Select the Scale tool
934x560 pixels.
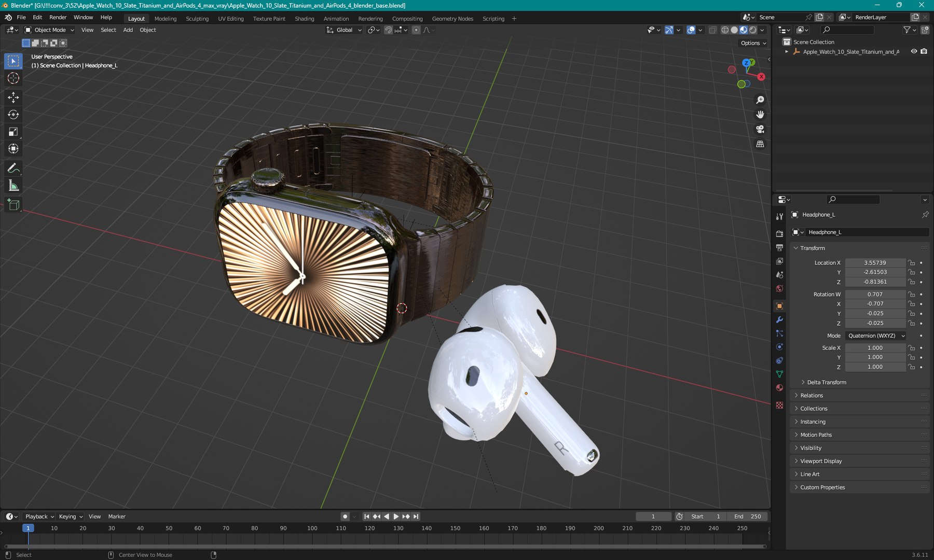click(13, 132)
